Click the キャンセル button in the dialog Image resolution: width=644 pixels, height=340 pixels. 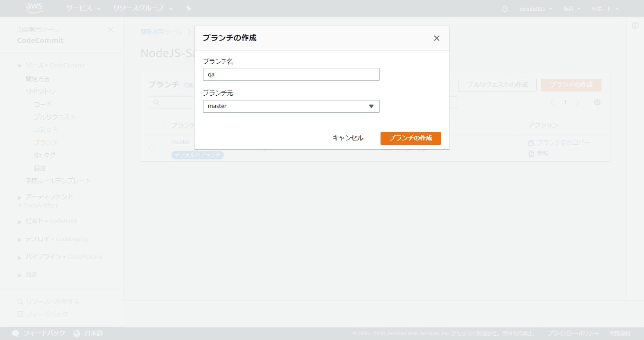tap(347, 138)
